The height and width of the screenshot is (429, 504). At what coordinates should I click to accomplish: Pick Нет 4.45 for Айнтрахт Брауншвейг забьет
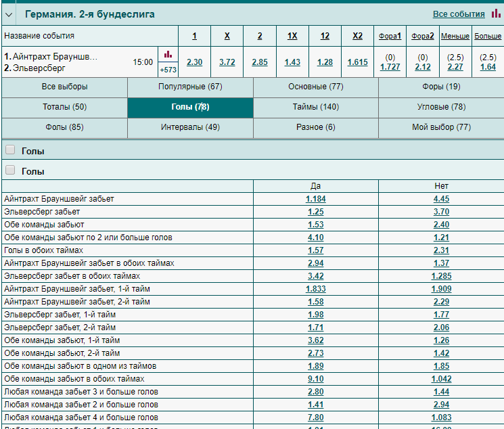(441, 199)
